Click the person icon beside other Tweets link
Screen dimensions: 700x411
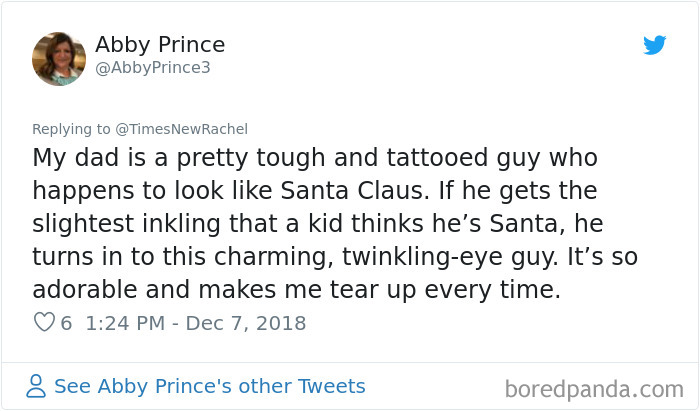pyautogui.click(x=36, y=386)
